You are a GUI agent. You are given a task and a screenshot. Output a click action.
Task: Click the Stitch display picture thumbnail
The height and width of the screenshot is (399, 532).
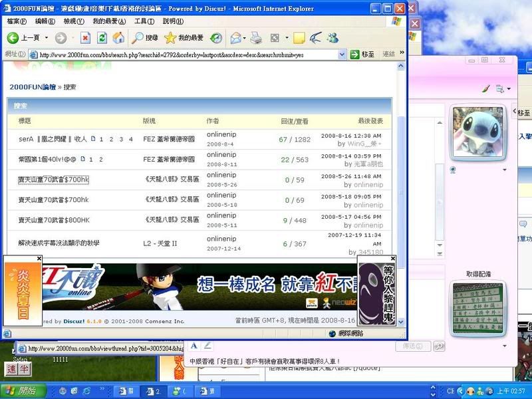(x=477, y=132)
